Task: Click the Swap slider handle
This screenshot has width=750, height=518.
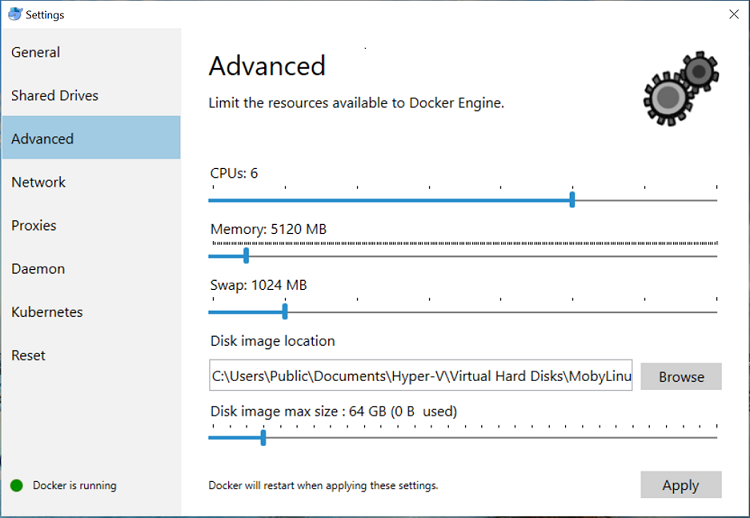Action: click(285, 312)
